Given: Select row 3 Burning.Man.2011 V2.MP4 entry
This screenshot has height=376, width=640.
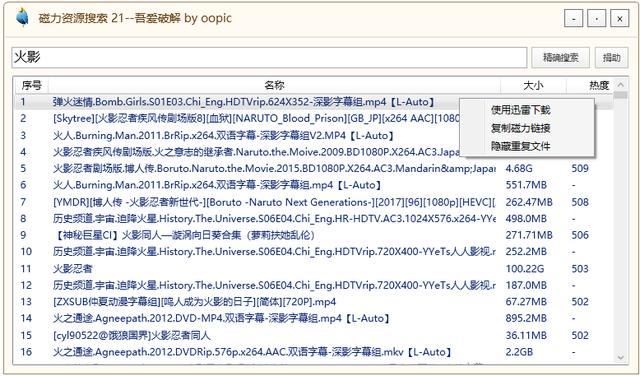Looking at the screenshot, I should point(313,135).
